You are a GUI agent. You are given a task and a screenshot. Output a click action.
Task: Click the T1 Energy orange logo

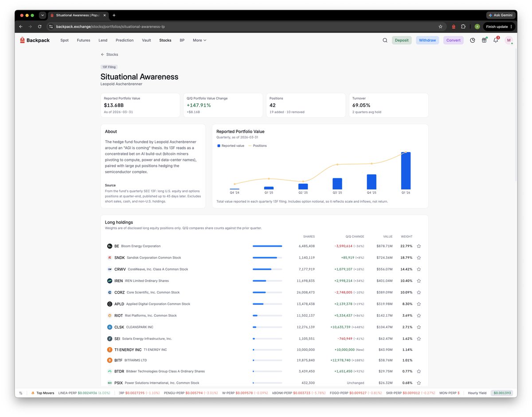[110, 350]
